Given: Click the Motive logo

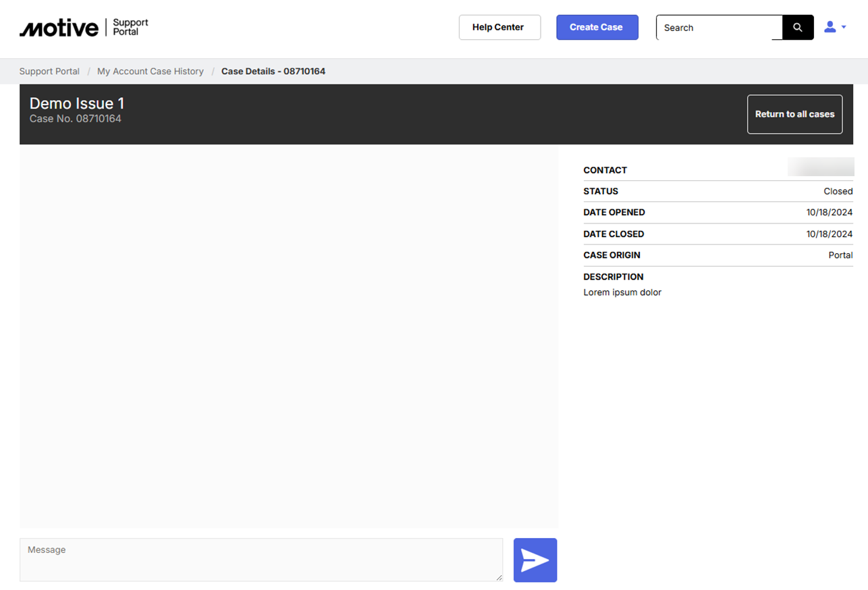Looking at the screenshot, I should 59,28.
